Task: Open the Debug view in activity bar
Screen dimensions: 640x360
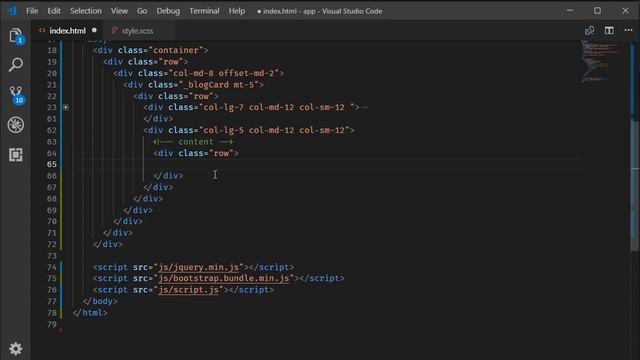Action: pos(16,125)
